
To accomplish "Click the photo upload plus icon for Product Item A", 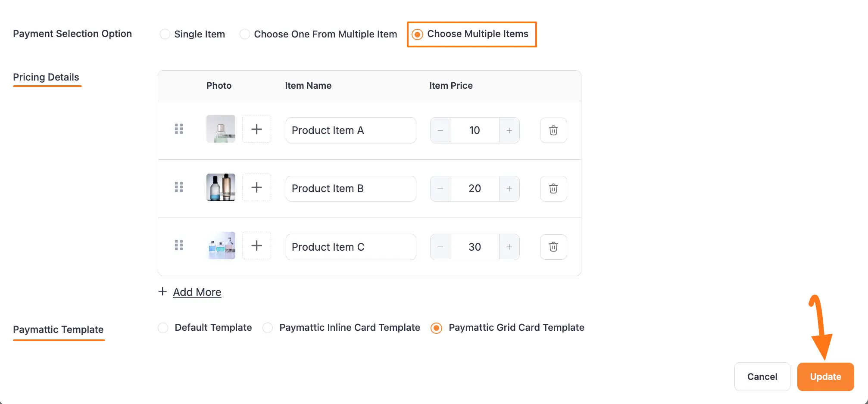I will pos(257,129).
